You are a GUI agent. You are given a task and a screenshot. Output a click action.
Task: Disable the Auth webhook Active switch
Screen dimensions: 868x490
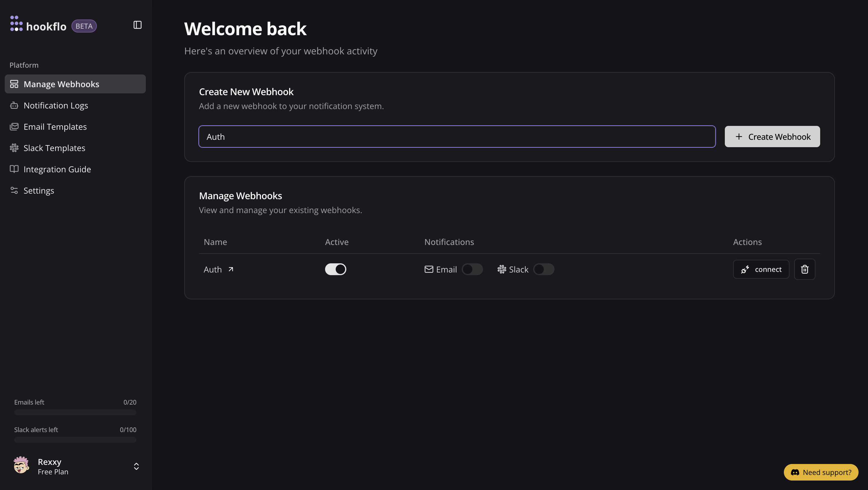335,269
